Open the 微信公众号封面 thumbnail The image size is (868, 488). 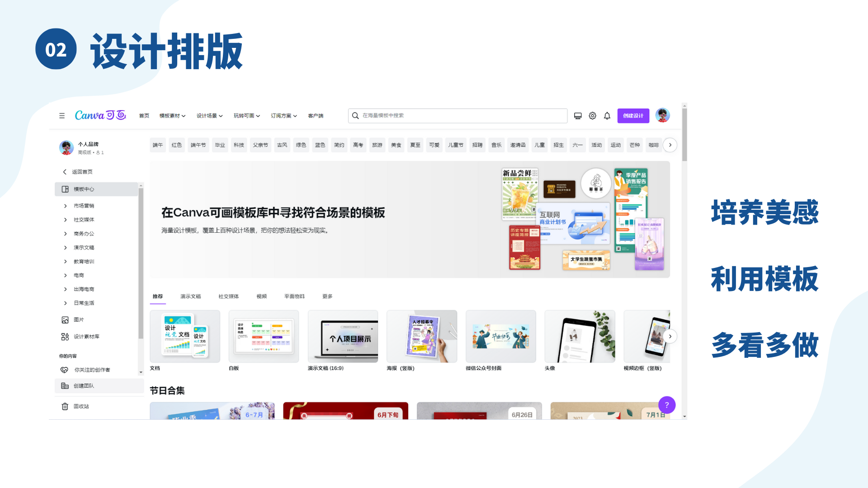[x=501, y=336]
